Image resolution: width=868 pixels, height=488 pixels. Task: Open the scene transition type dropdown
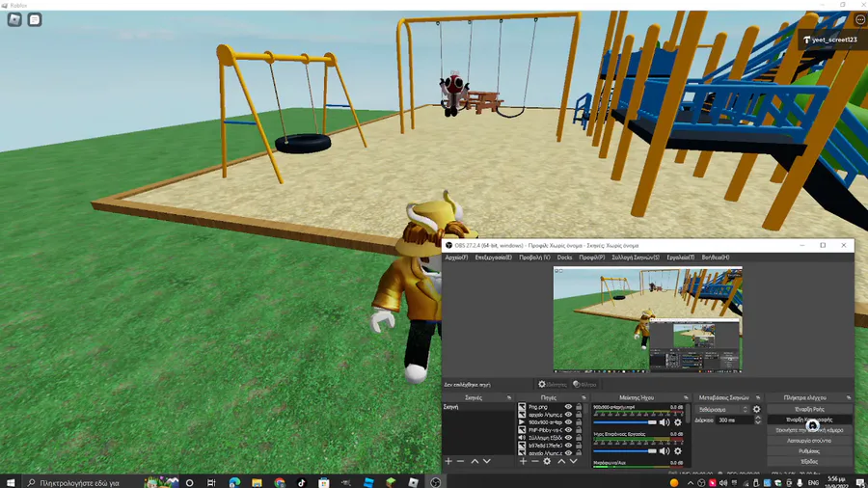coord(722,410)
